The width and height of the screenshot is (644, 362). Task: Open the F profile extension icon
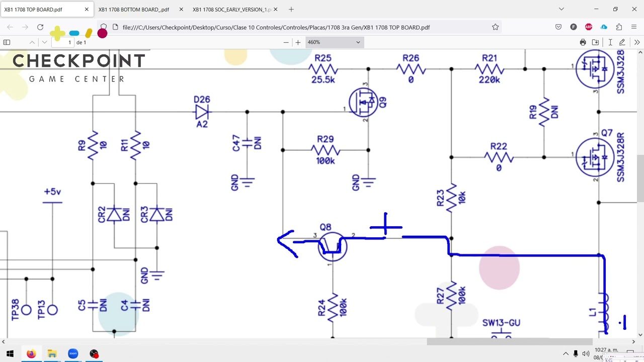[x=574, y=27]
